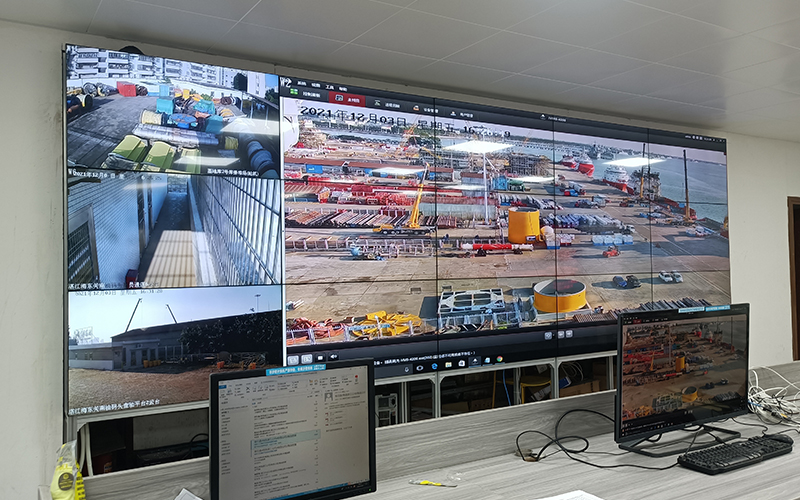Open the remote playback tab
Viewport: 800px width, 500px height.
[387, 103]
